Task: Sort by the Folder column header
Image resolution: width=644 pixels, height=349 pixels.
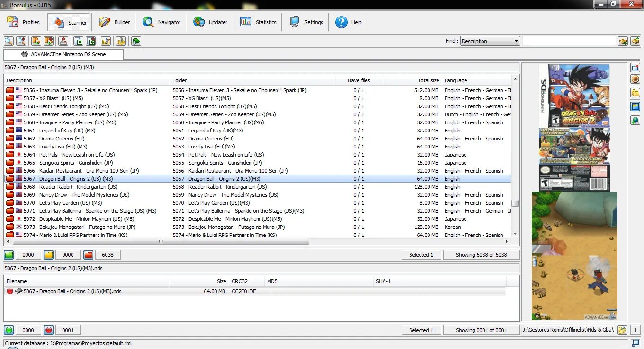Action: [x=252, y=80]
